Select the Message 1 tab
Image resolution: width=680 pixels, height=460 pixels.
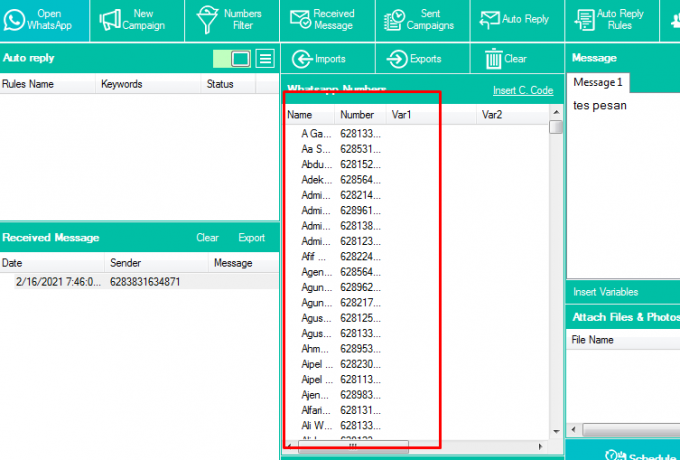598,82
